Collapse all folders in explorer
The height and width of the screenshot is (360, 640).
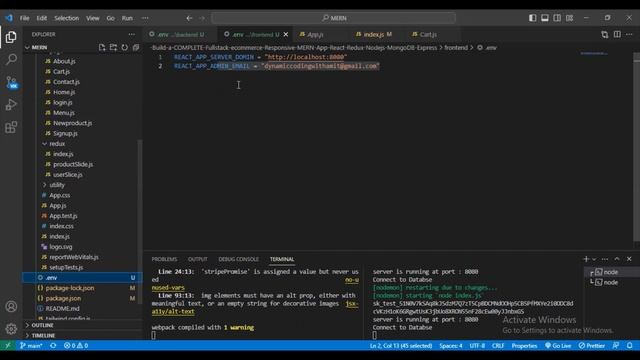[136, 47]
